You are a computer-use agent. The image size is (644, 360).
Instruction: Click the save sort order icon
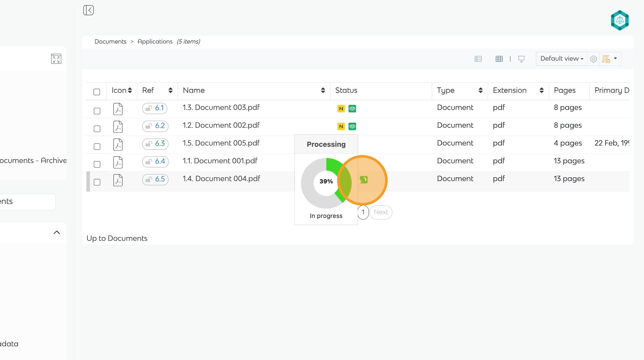pyautogui.click(x=606, y=59)
